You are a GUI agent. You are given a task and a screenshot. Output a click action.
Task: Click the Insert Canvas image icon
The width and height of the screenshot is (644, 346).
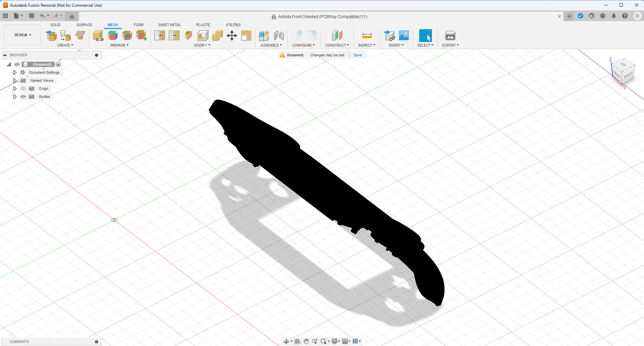click(404, 36)
